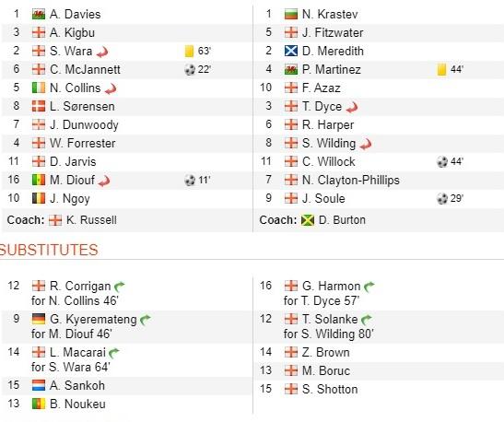Click the goal ball icon for J. Soule

point(442,199)
